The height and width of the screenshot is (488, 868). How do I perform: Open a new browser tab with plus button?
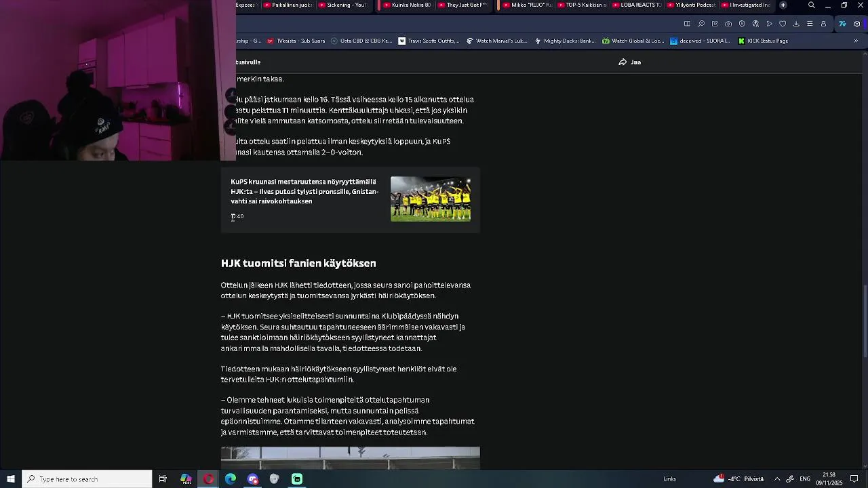[x=783, y=5]
